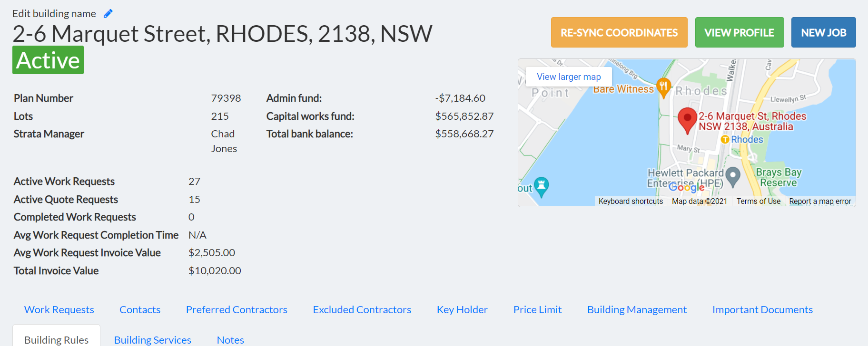Click RE-SYNC COORDINATES button

[x=619, y=32]
